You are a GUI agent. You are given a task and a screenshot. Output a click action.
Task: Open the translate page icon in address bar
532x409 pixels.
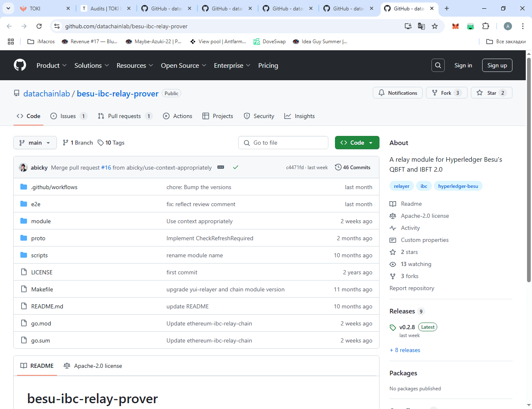click(421, 26)
